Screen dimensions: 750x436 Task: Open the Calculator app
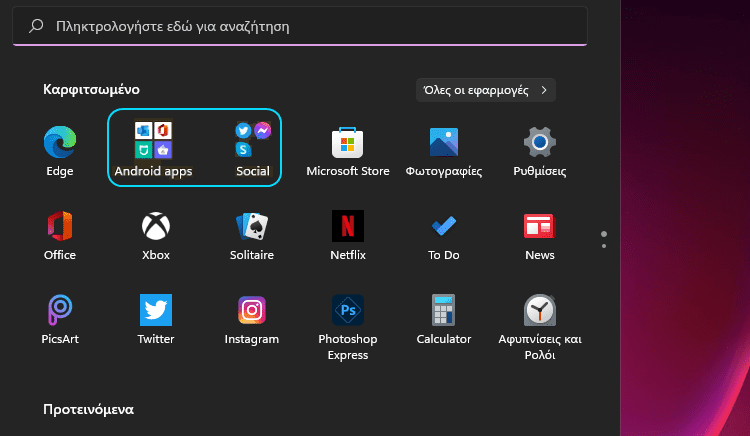click(443, 310)
